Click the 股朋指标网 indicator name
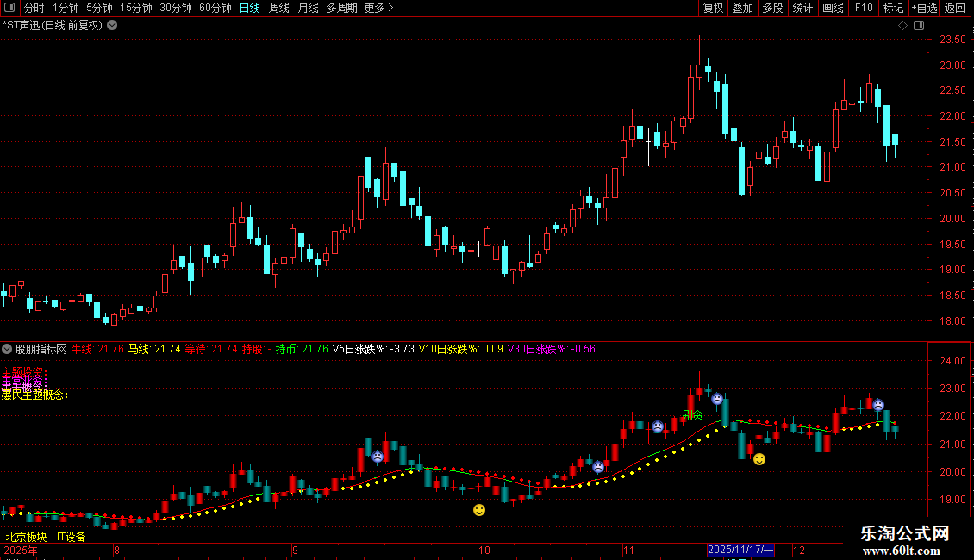 point(41,349)
